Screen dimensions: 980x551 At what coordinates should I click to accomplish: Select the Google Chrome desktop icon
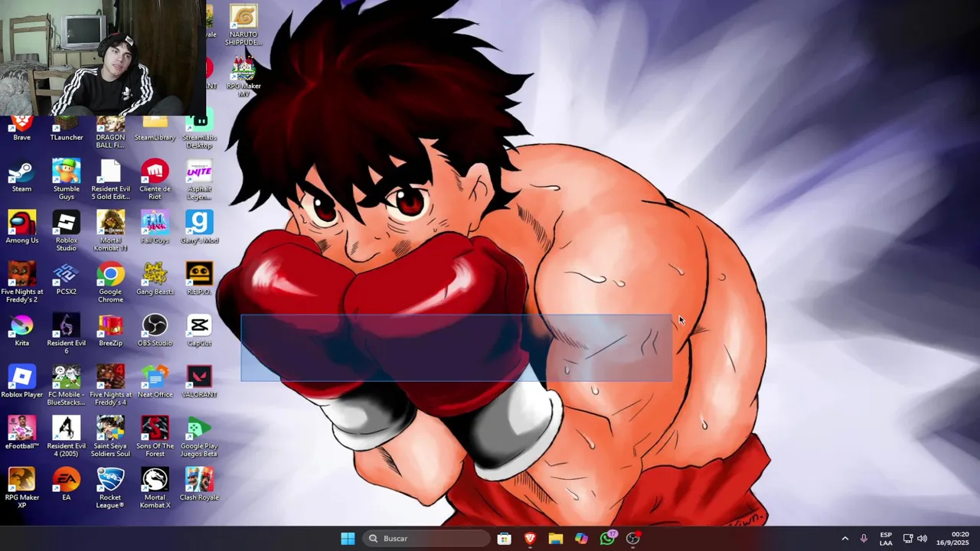coord(110,282)
